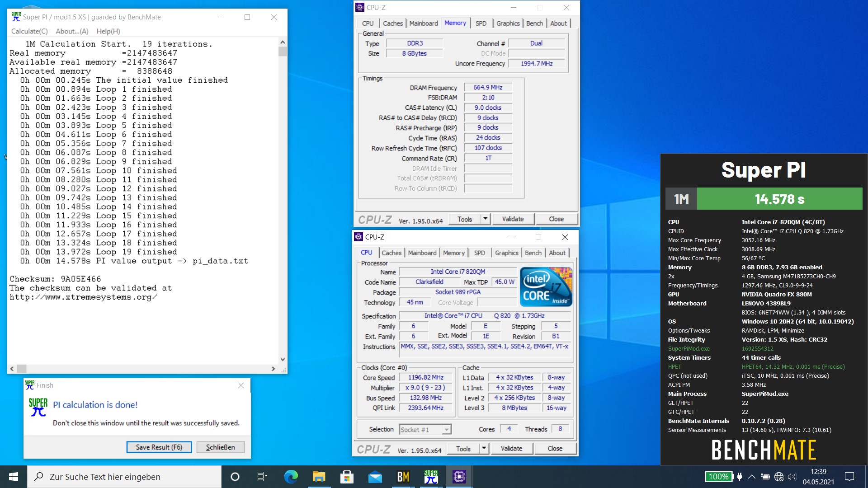Click the Super PI logo in Finish dialog

(x=38, y=407)
